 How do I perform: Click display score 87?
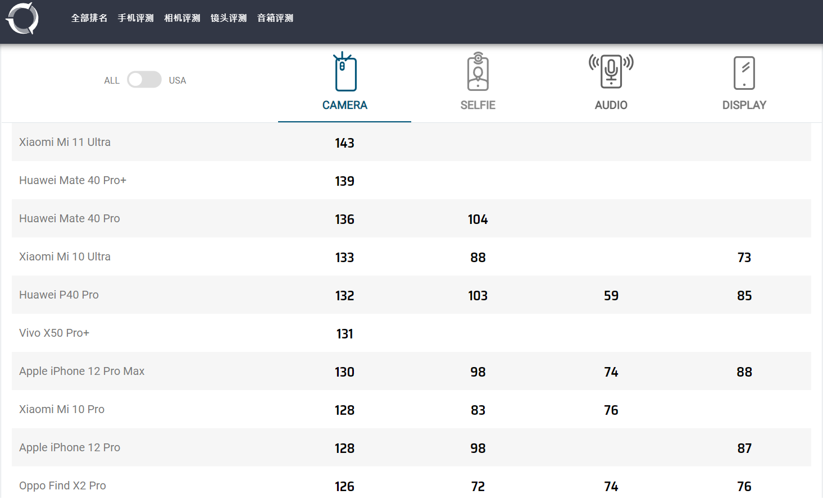click(744, 448)
